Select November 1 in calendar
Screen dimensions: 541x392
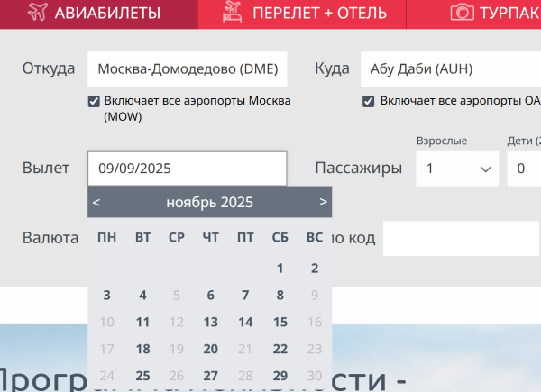point(280,268)
